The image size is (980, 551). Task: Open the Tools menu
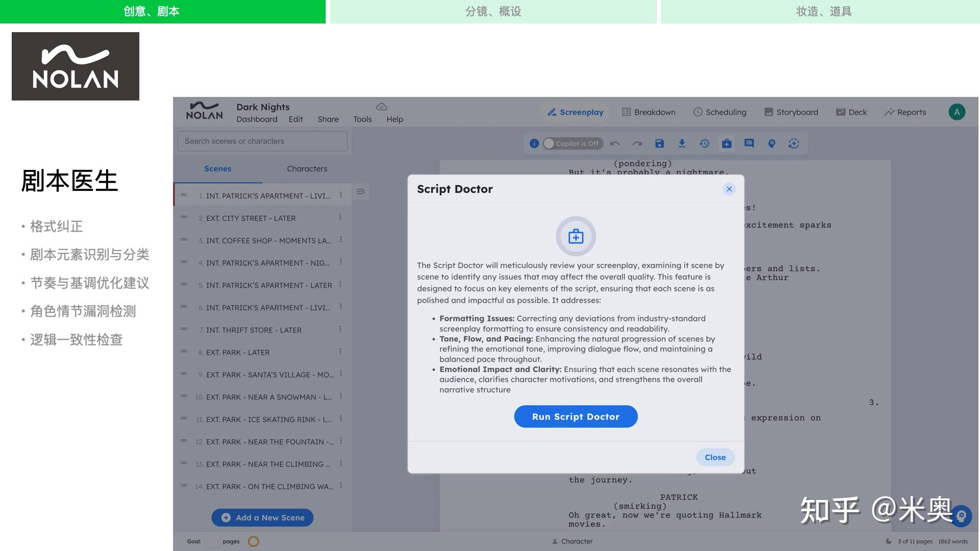point(362,119)
